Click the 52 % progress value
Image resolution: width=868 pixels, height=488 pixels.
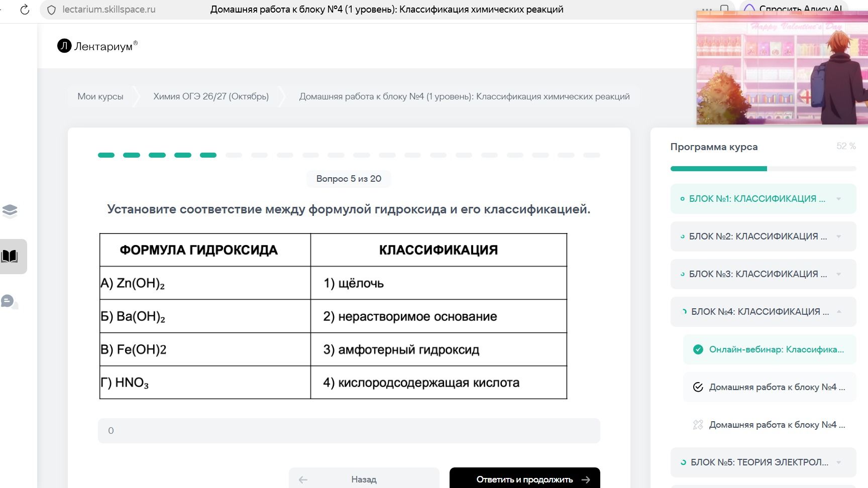(846, 146)
